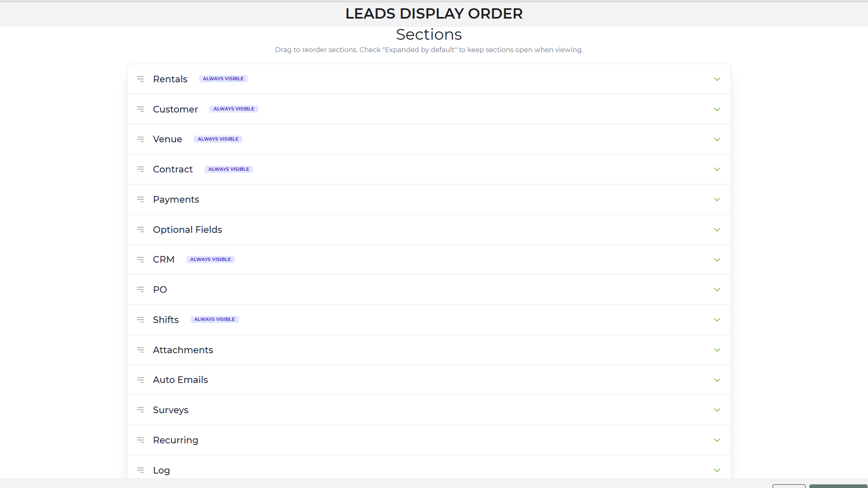Click the Customer row drag handle

pyautogui.click(x=141, y=109)
